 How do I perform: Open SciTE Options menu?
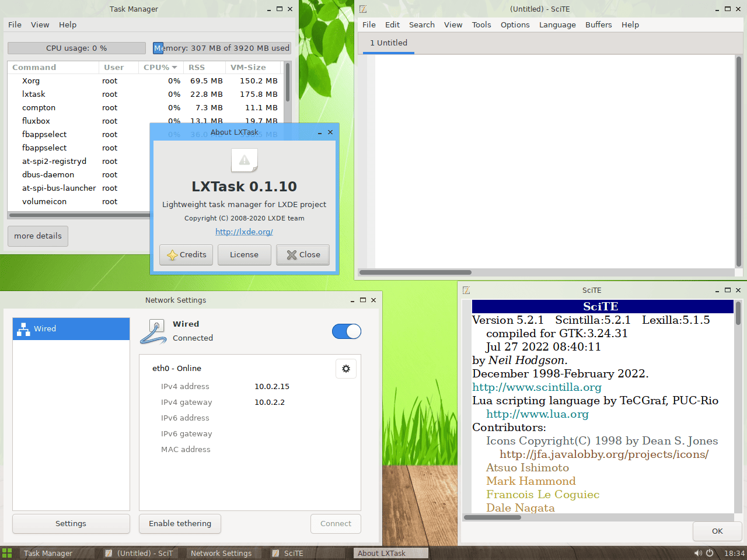[x=515, y=24]
